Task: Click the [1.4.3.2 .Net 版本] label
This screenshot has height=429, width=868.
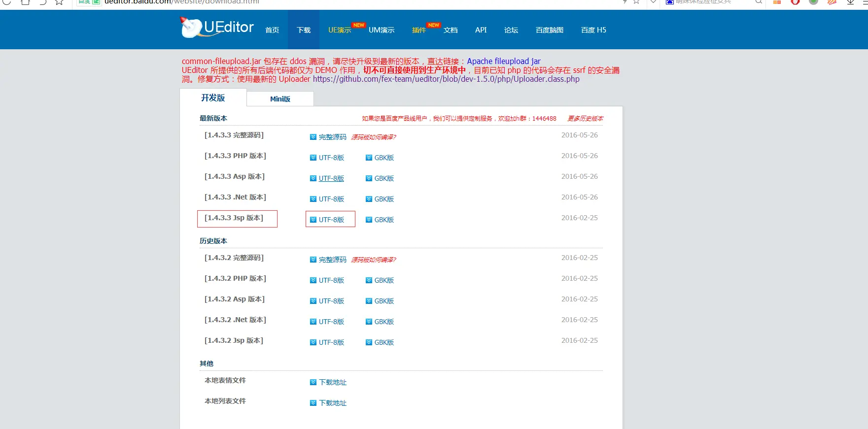Action: click(235, 320)
